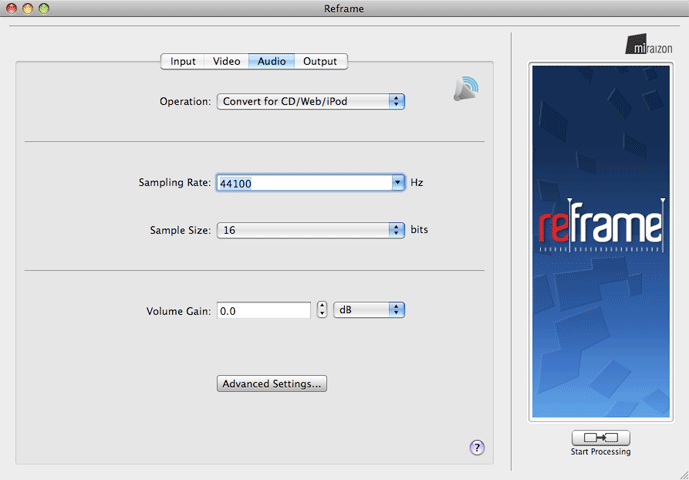689x480 pixels.
Task: Click the Volume Gain label
Action: tap(178, 311)
